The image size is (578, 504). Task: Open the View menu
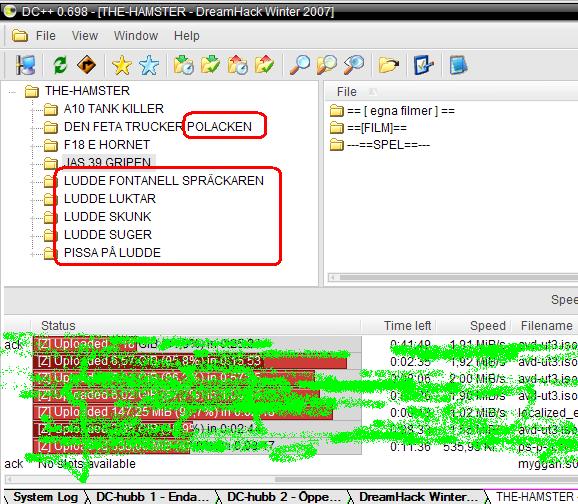85,36
